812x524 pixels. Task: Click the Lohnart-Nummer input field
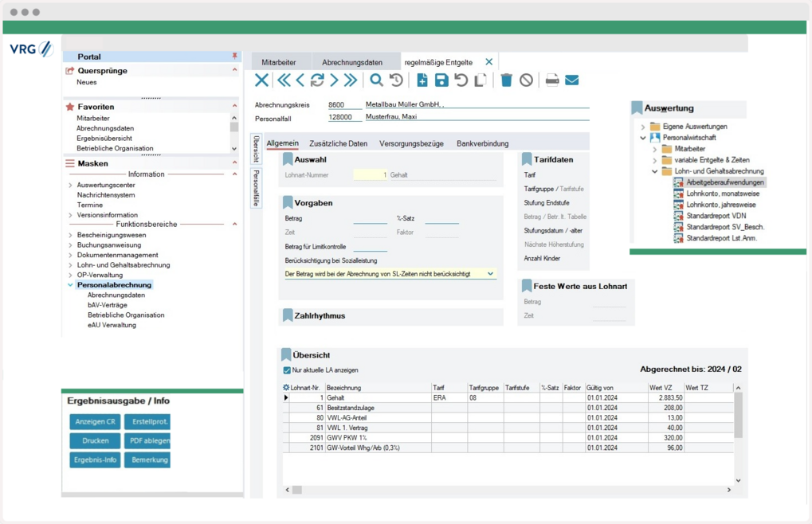371,175
